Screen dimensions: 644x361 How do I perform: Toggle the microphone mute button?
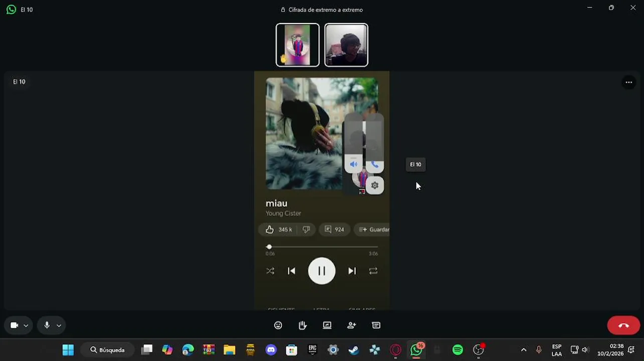point(47,325)
